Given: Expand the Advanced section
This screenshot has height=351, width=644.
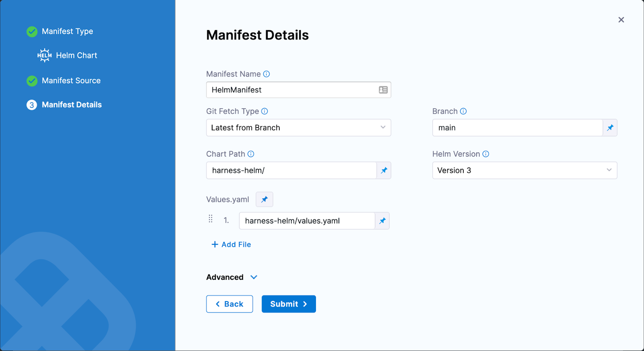Looking at the screenshot, I should (x=232, y=277).
